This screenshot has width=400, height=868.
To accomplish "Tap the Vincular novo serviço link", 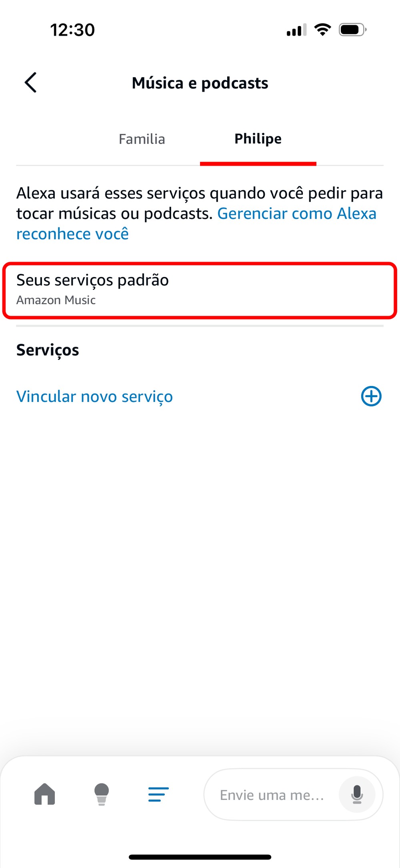I will 94,396.
